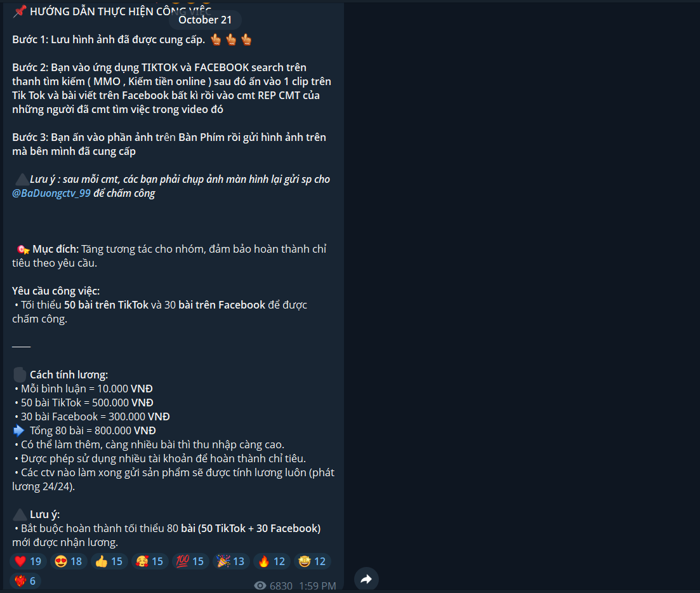The image size is (700, 593).
Task: Click the fire reaction with 12
Action: 272,561
